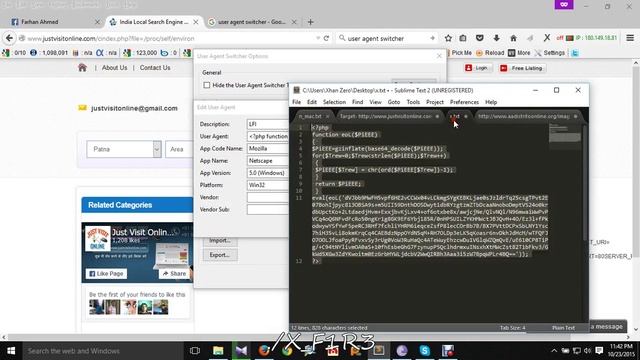Image resolution: width=640 pixels, height=360 pixels.
Task: Click the Twitter icon on the SEO toolbar
Action: pyautogui.click(x=575, y=53)
